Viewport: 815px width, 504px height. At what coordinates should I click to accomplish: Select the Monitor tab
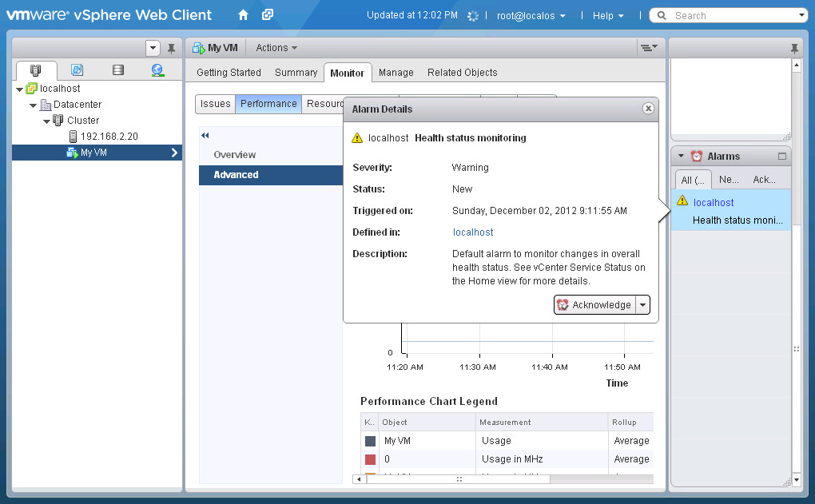coord(348,73)
